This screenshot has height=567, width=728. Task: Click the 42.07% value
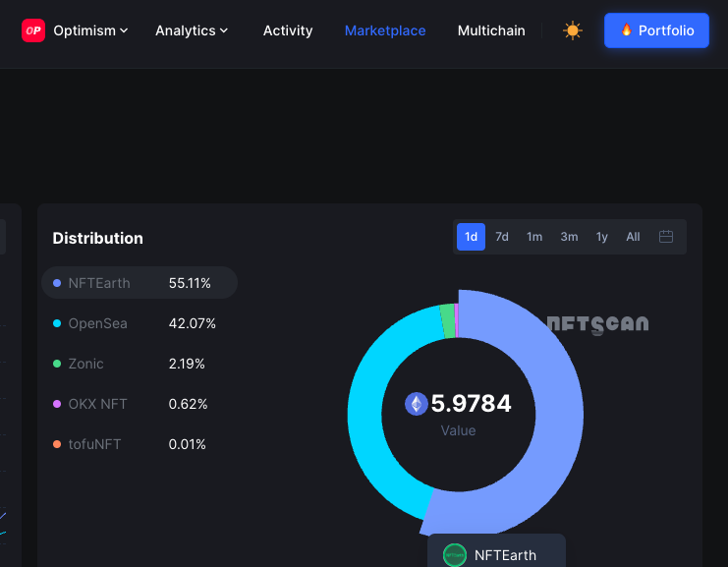click(x=193, y=323)
